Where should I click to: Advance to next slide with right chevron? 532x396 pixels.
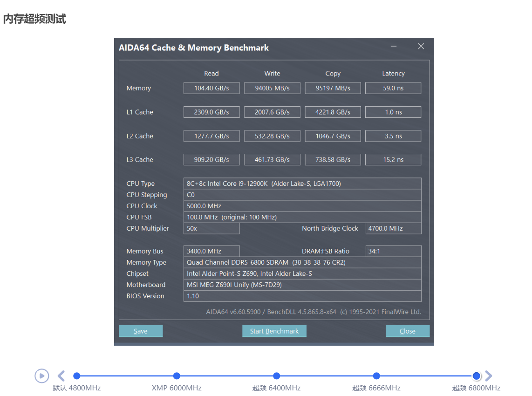tap(488, 376)
